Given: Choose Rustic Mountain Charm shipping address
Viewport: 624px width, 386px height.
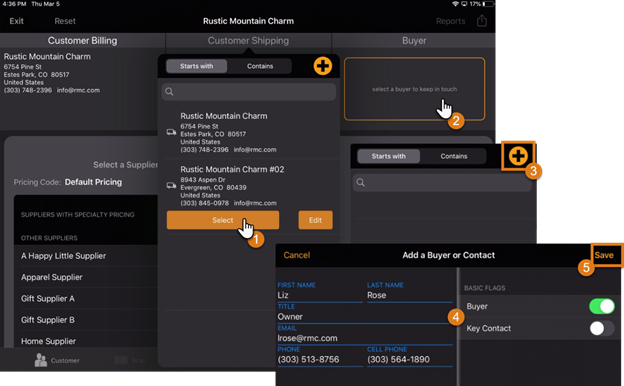Looking at the screenshot, I should [x=249, y=133].
